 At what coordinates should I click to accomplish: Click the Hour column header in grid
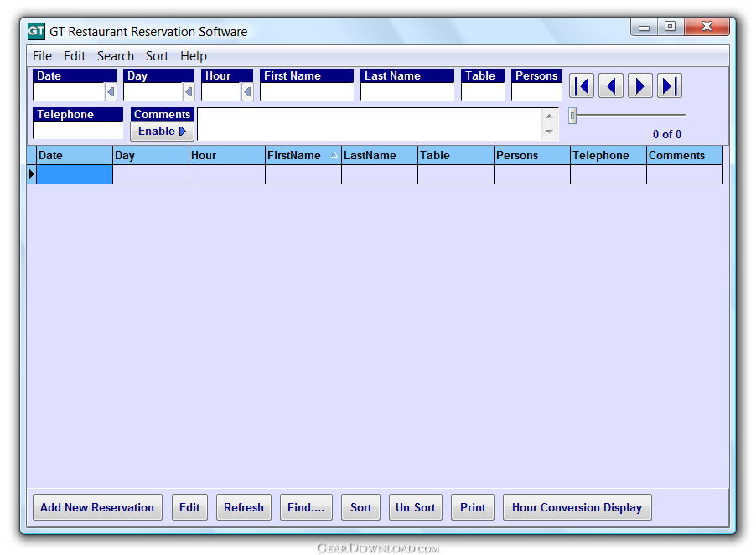click(227, 155)
